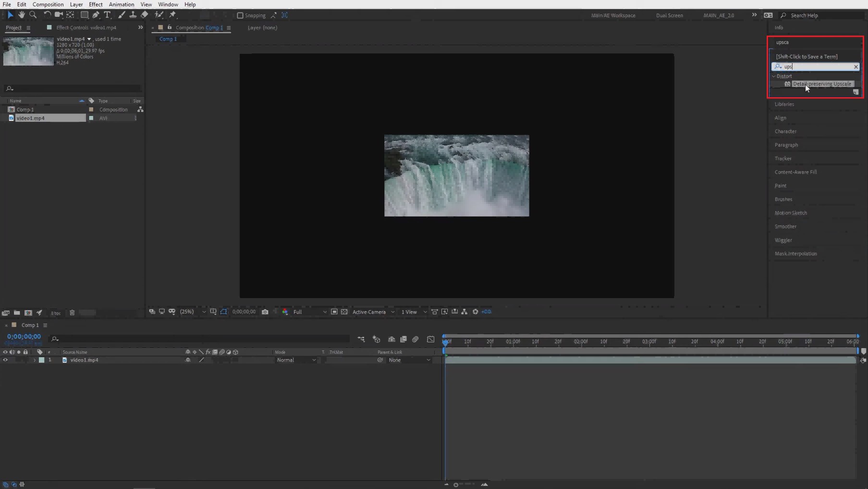Click the Comp 1 breadcrumb in viewer

[168, 39]
